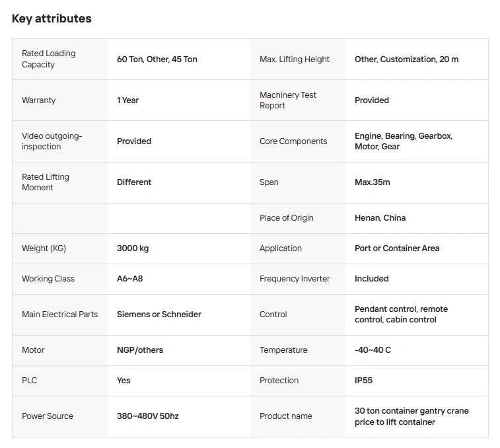Select the A6~A8 working class value
Image resolution: width=500 pixels, height=448 pixels.
coord(130,279)
